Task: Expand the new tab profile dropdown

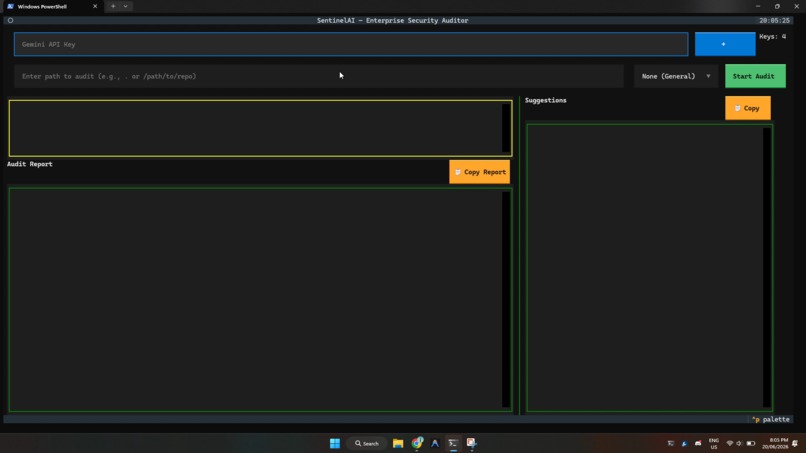Action: coord(125,6)
